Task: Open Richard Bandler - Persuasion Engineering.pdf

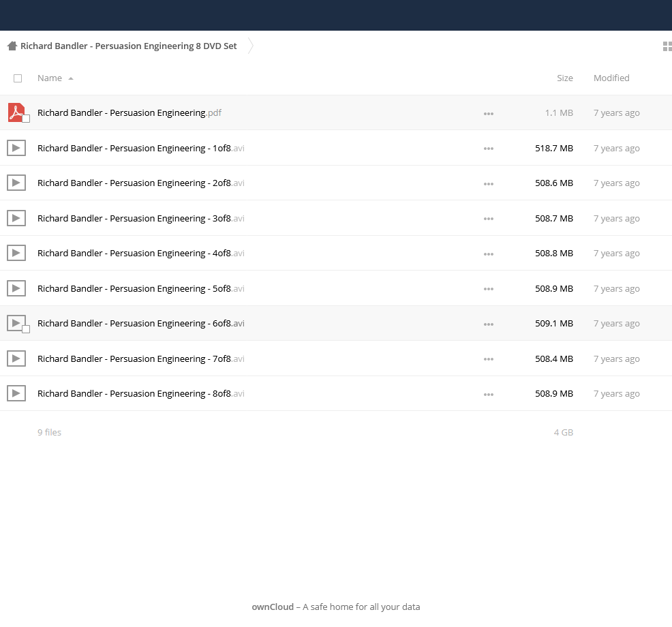Action: [x=129, y=112]
